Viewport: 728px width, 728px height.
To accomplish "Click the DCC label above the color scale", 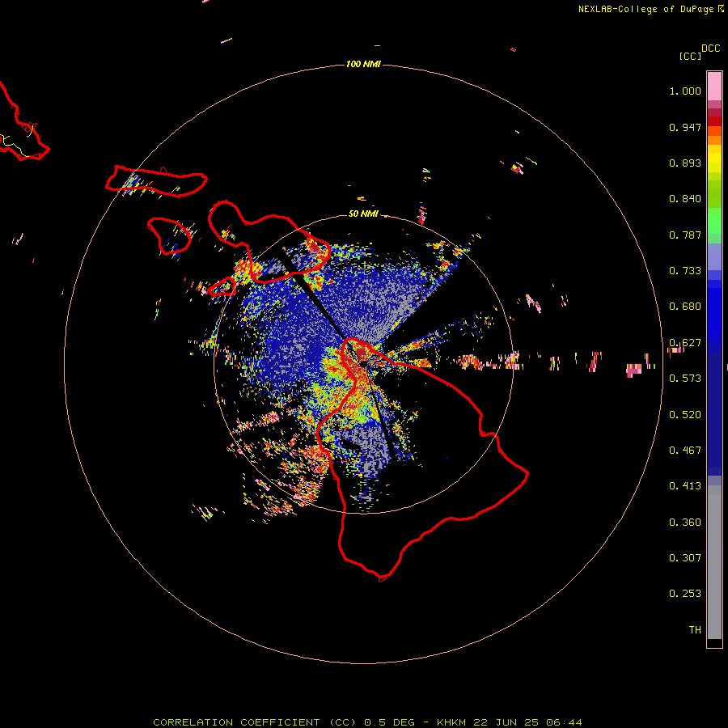I will pyautogui.click(x=711, y=49).
